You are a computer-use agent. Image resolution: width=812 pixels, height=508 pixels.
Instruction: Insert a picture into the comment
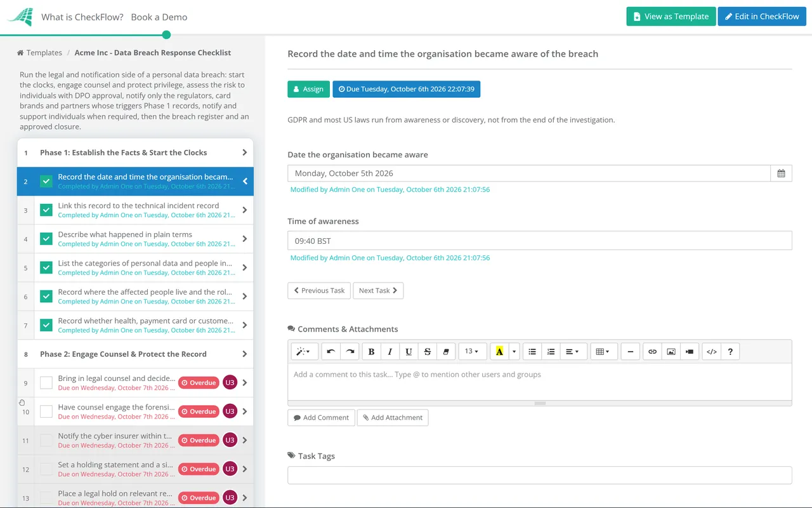pos(671,352)
